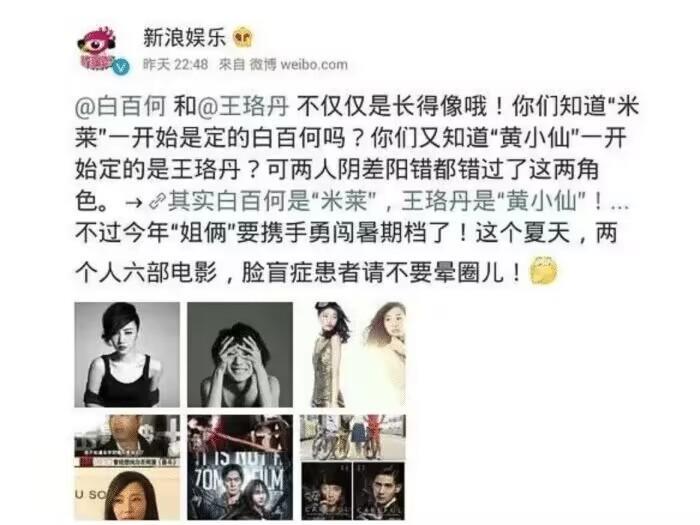700x525 pixels.
Task: Expand truncated link text ellipsis
Action: coord(619,204)
